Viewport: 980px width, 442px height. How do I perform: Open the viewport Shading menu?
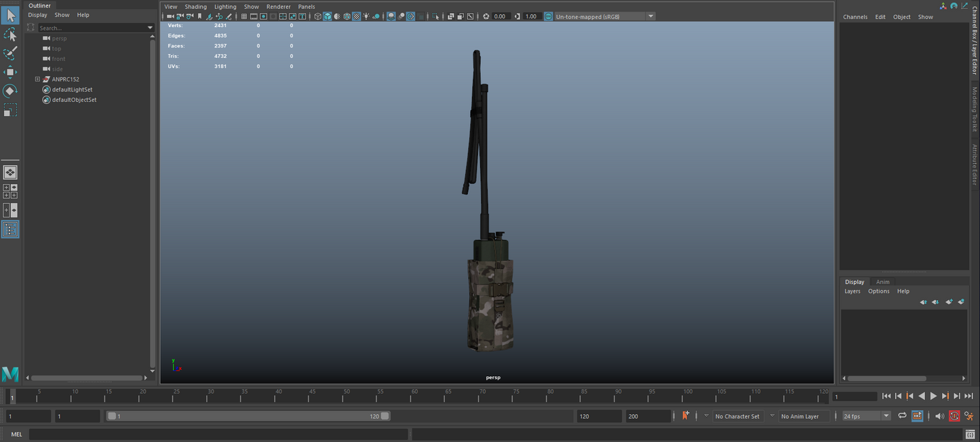(x=195, y=7)
